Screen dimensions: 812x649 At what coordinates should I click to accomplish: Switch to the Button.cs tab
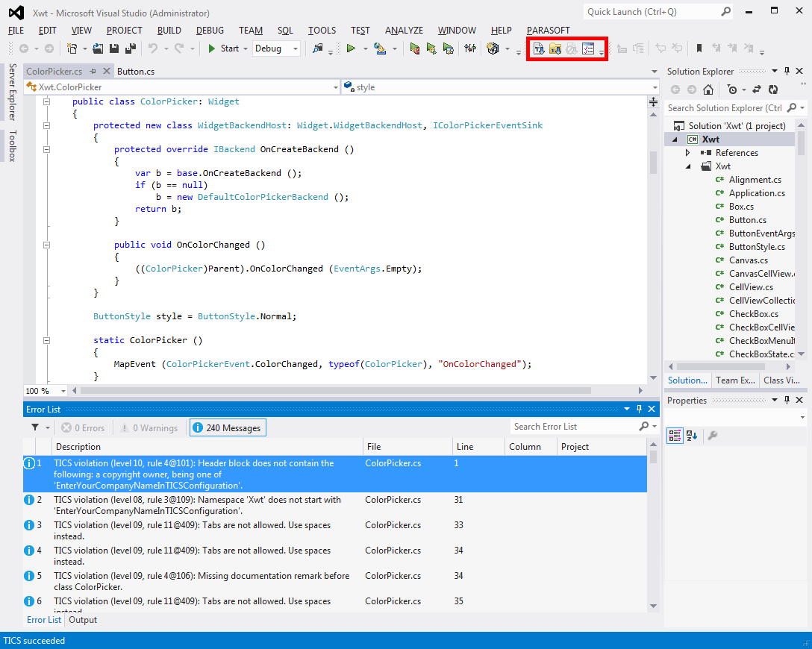(136, 72)
